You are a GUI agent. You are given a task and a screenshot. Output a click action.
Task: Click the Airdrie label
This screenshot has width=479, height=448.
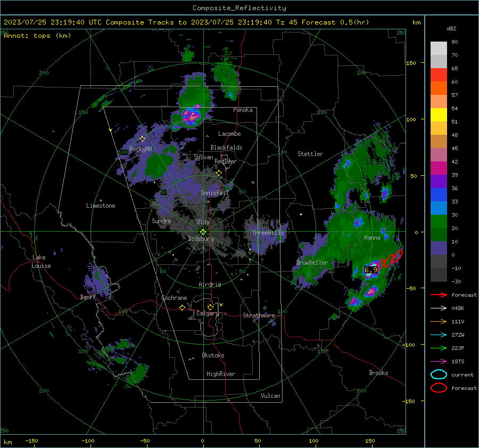click(210, 284)
